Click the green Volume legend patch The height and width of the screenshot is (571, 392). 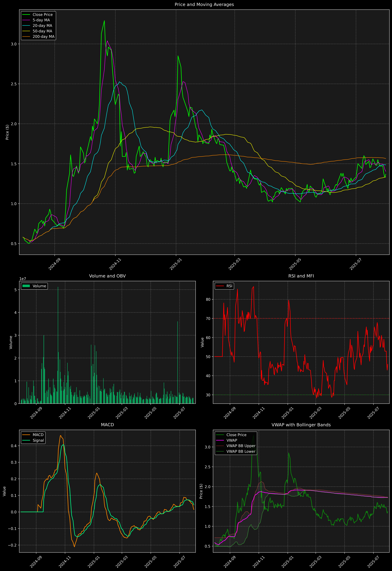tap(26, 286)
